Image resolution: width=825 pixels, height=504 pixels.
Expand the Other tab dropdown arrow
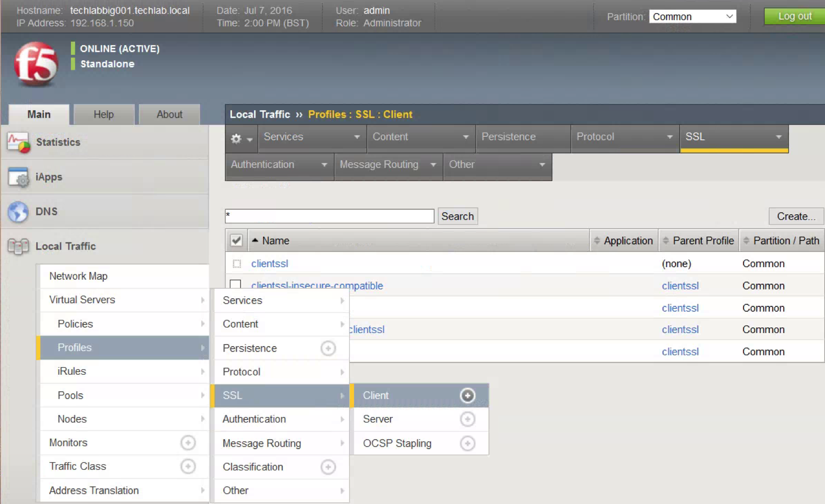(542, 164)
